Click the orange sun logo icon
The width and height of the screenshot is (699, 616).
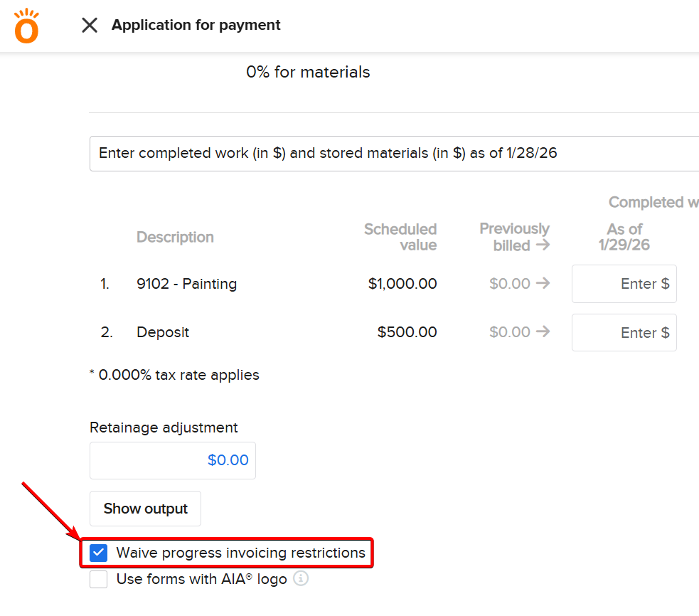(x=27, y=26)
